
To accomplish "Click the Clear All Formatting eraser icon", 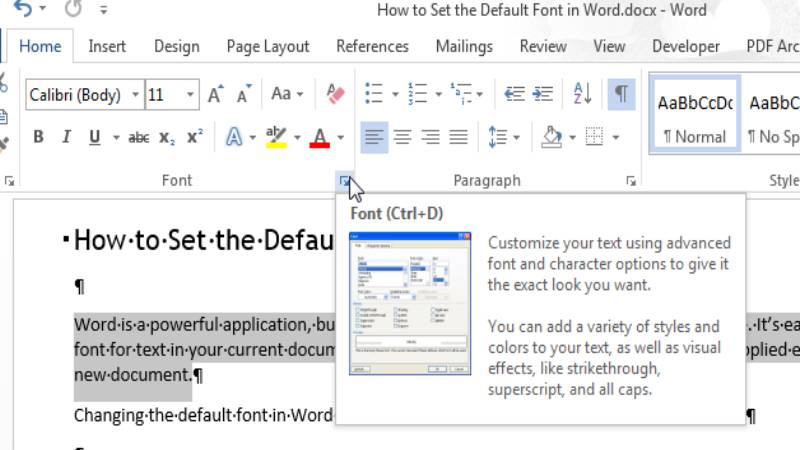I will (x=336, y=94).
